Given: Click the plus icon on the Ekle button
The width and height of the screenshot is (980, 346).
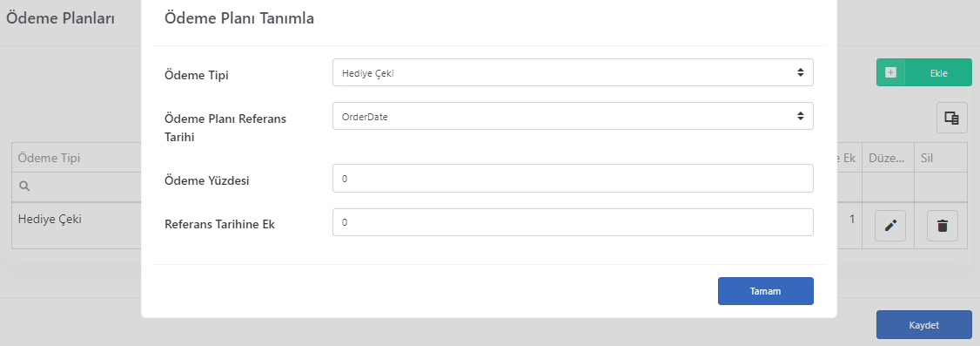Looking at the screenshot, I should (890, 72).
